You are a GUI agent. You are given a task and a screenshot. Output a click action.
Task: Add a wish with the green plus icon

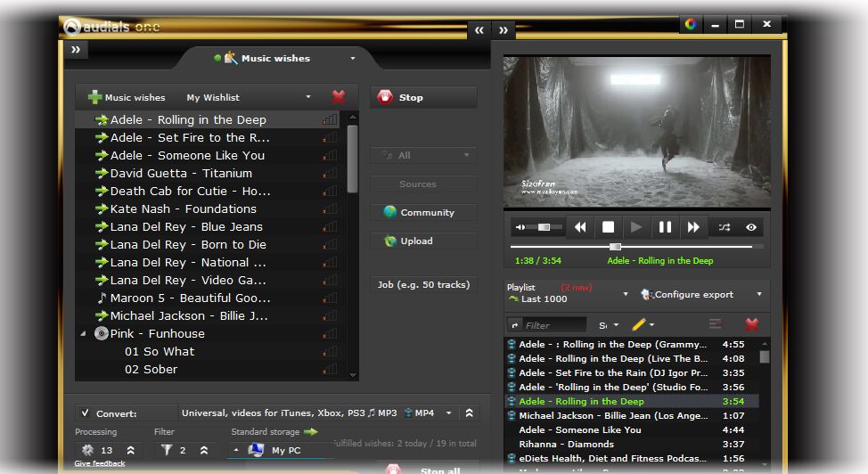coord(94,97)
